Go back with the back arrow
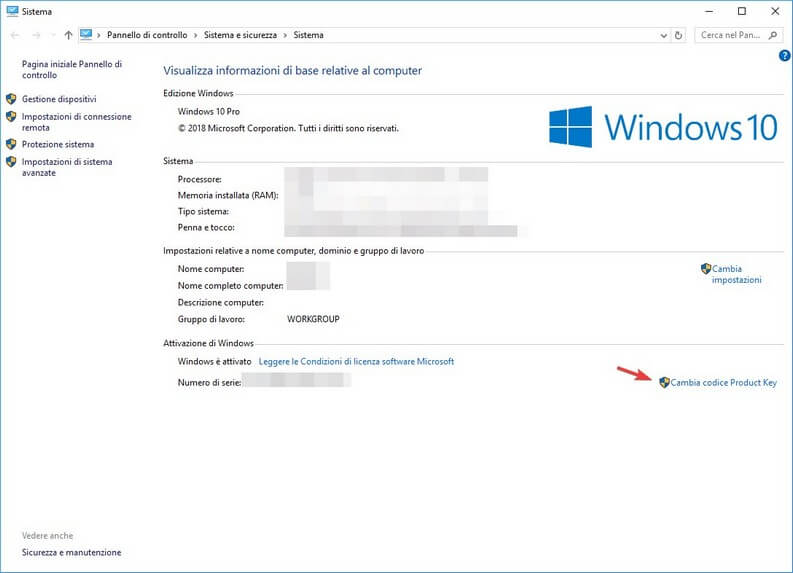Viewport: 793px width, 573px height. [x=15, y=35]
